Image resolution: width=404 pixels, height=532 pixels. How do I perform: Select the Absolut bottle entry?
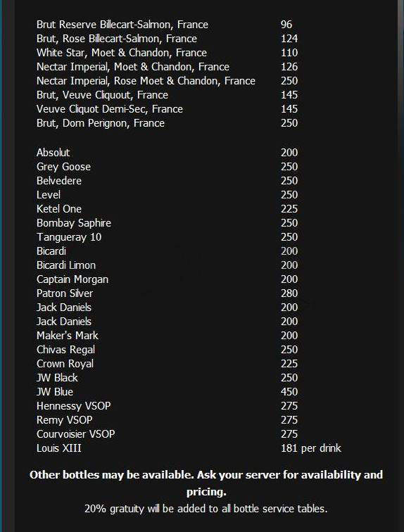tap(53, 153)
